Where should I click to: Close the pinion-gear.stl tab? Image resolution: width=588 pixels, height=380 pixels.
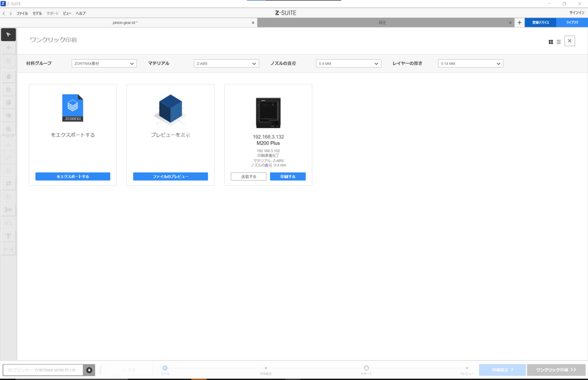tap(253, 23)
